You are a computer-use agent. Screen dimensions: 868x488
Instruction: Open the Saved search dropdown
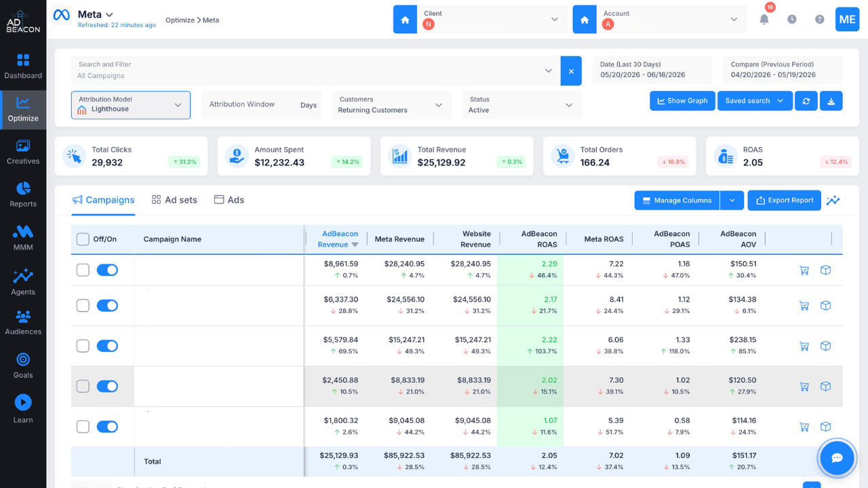click(755, 101)
